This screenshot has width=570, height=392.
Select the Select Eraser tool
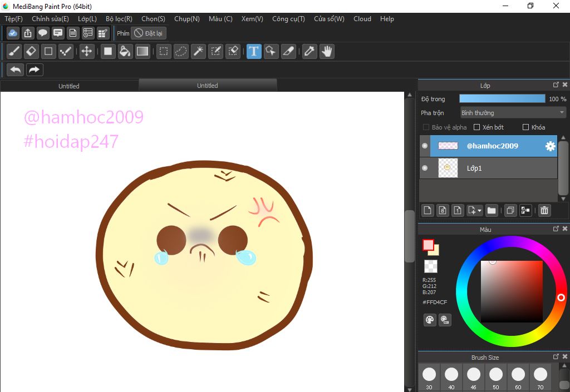pos(233,51)
